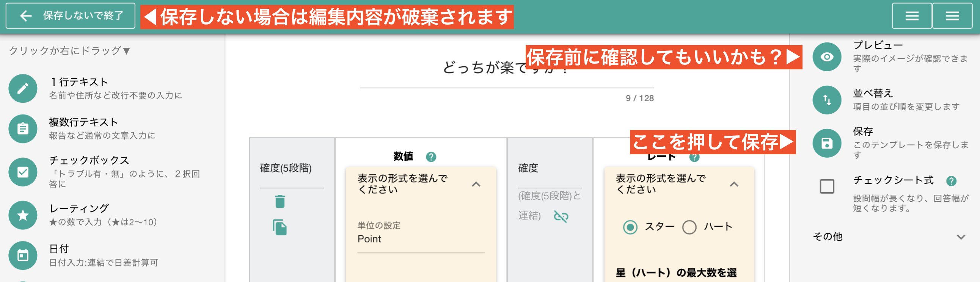The height and width of the screenshot is (282, 980).
Task: Open the left hamburger menu in the header
Action: tap(911, 16)
